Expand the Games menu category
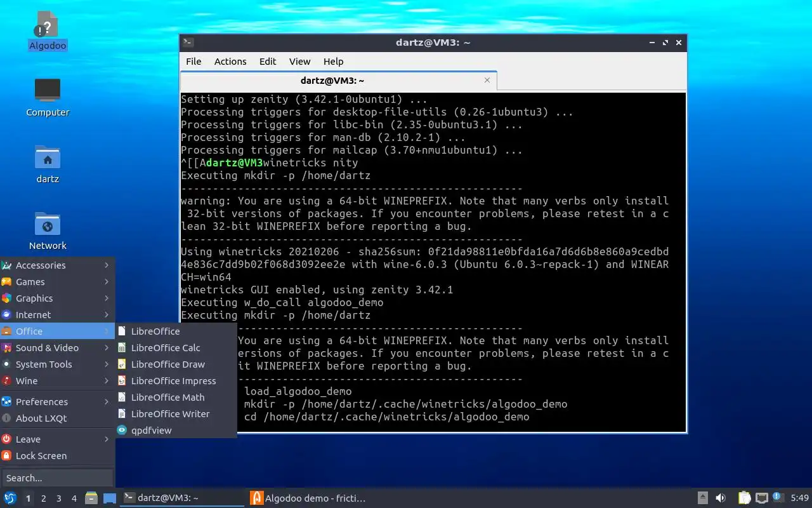Screen dimensions: 812x508 57,282
